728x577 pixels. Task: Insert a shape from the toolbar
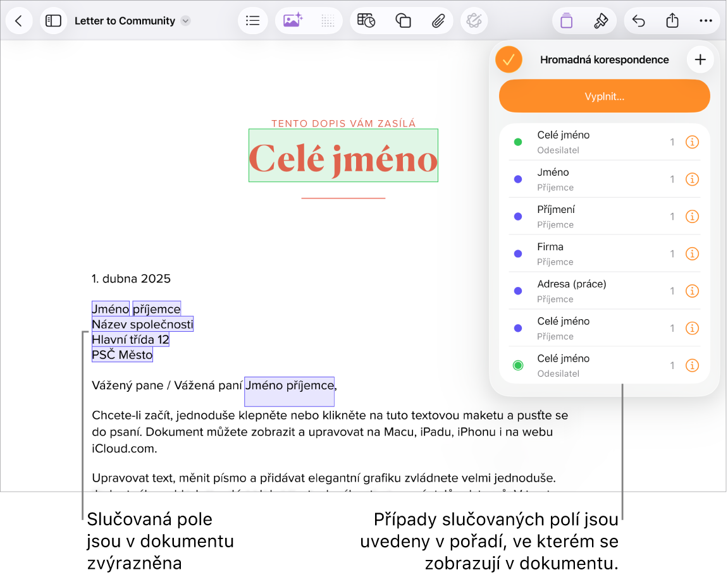(x=403, y=21)
